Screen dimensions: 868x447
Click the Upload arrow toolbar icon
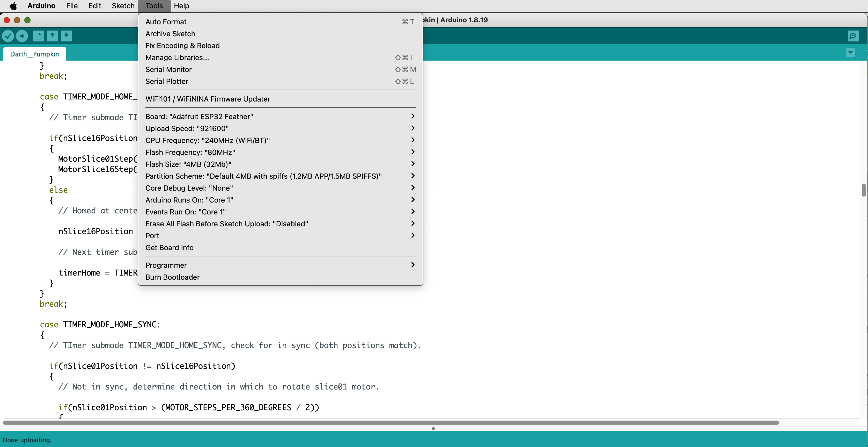point(22,36)
